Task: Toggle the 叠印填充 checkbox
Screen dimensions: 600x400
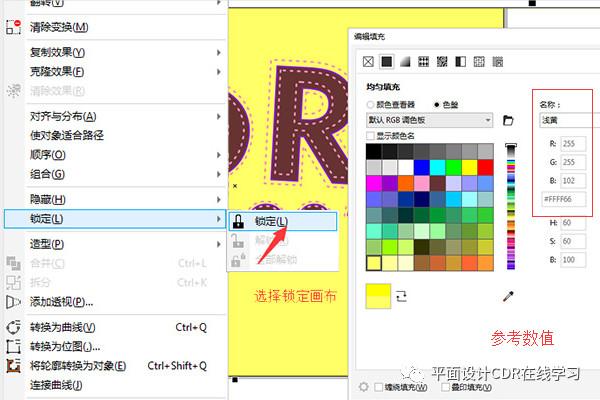Action: click(445, 387)
